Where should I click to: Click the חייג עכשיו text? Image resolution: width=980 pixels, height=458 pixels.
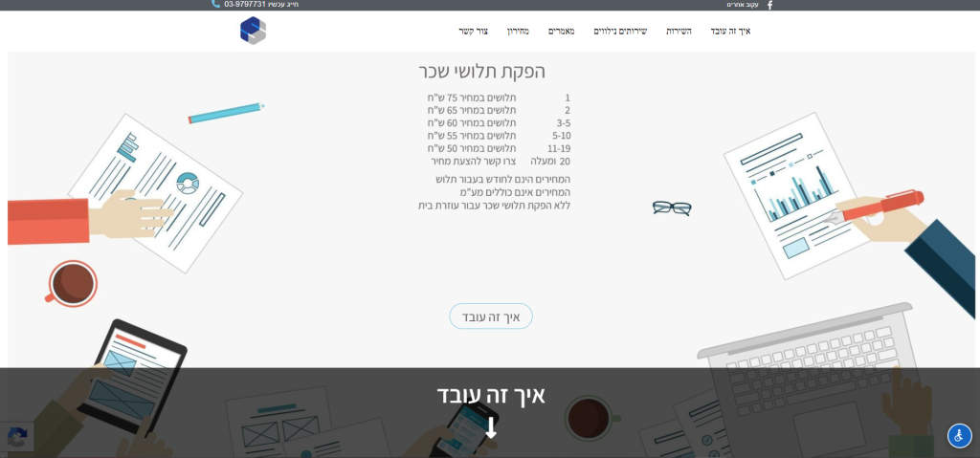[283, 5]
